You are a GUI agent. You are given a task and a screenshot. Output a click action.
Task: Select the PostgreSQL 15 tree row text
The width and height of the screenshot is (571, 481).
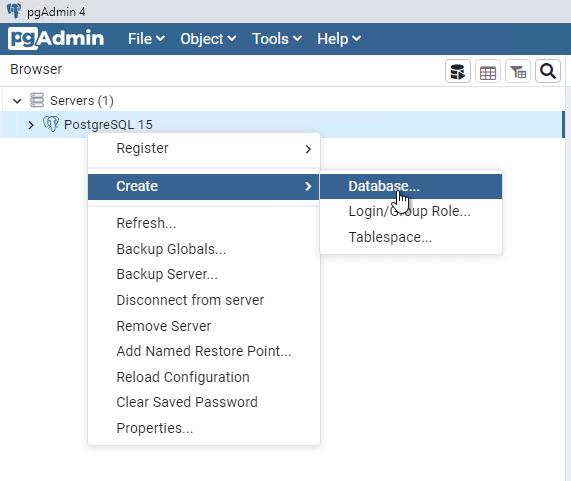108,125
